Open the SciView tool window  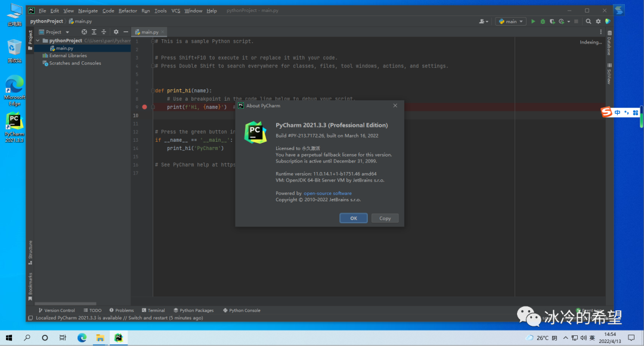click(x=609, y=74)
